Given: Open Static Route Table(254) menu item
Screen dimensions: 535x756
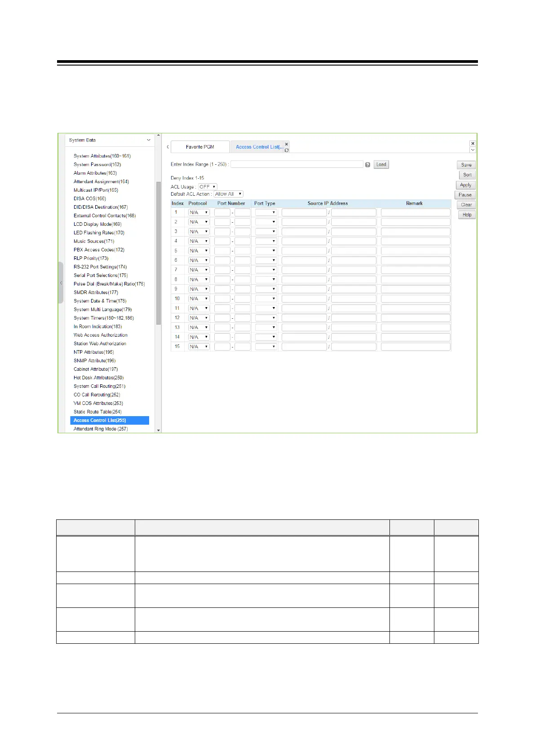Looking at the screenshot, I should coord(97,412).
